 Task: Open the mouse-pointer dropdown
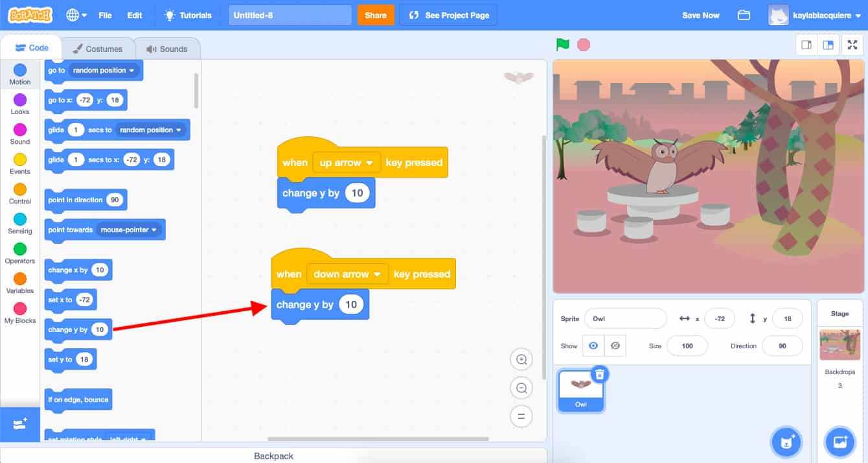click(130, 230)
